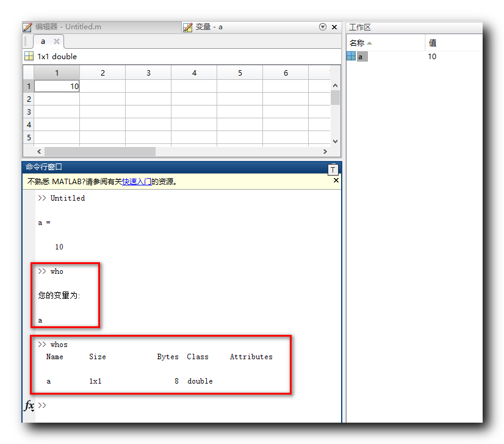Click the value 10 in the workspace
Screen dimensions: 504x444
click(x=432, y=57)
